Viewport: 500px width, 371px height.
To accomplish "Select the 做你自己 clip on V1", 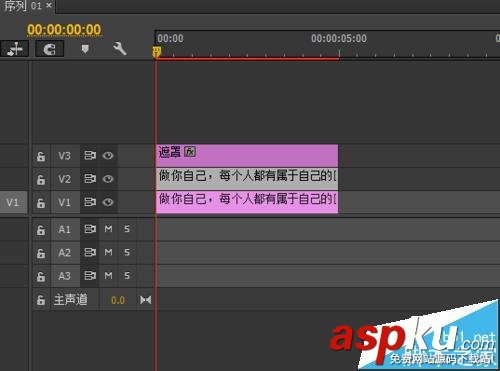I will 247,202.
